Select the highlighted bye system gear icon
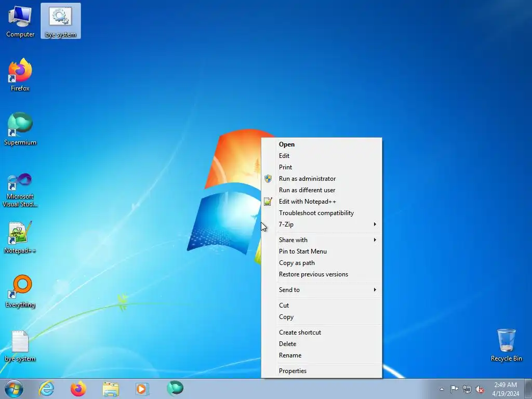Image resolution: width=532 pixels, height=399 pixels. [x=60, y=21]
